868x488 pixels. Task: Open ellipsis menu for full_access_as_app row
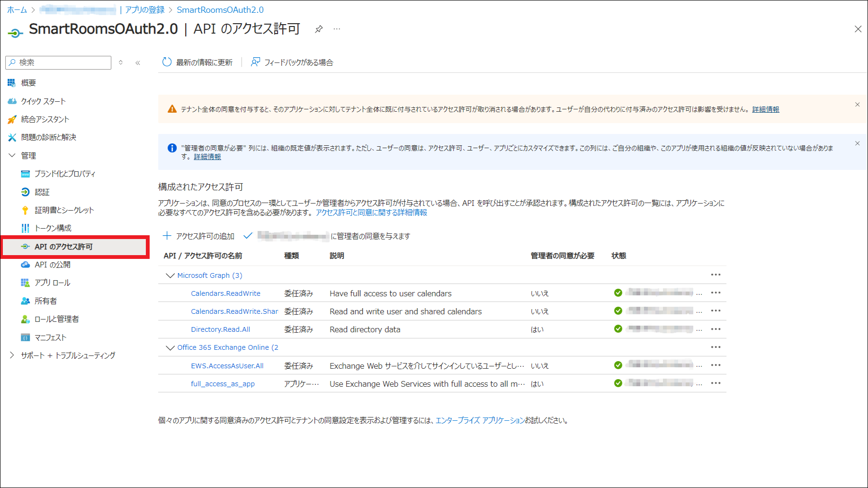[x=716, y=383]
